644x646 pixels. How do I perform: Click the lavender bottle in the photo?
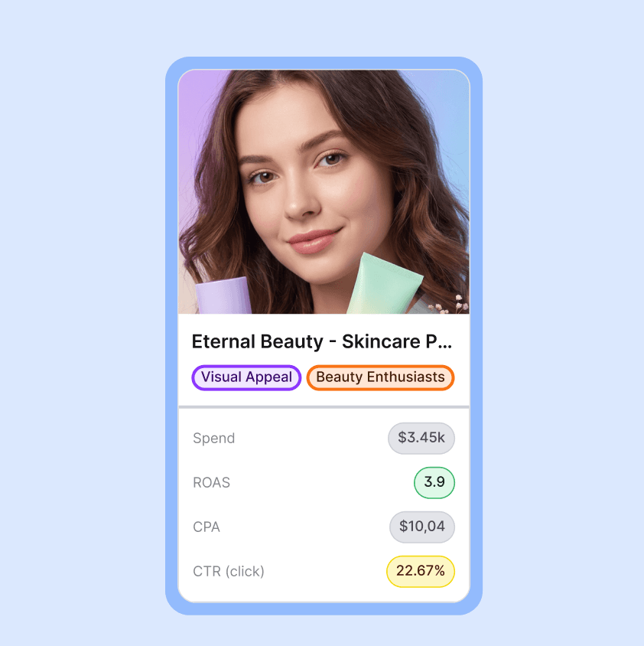tap(223, 295)
